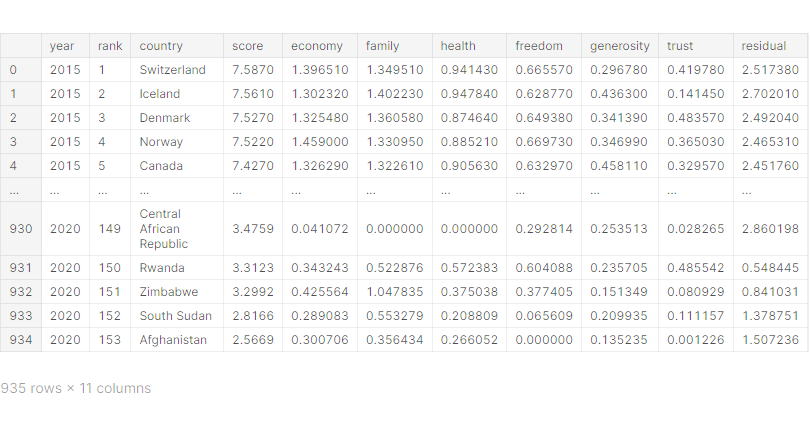Click generosity value 0.135235
This screenshot has width=810, height=440.
(619, 340)
